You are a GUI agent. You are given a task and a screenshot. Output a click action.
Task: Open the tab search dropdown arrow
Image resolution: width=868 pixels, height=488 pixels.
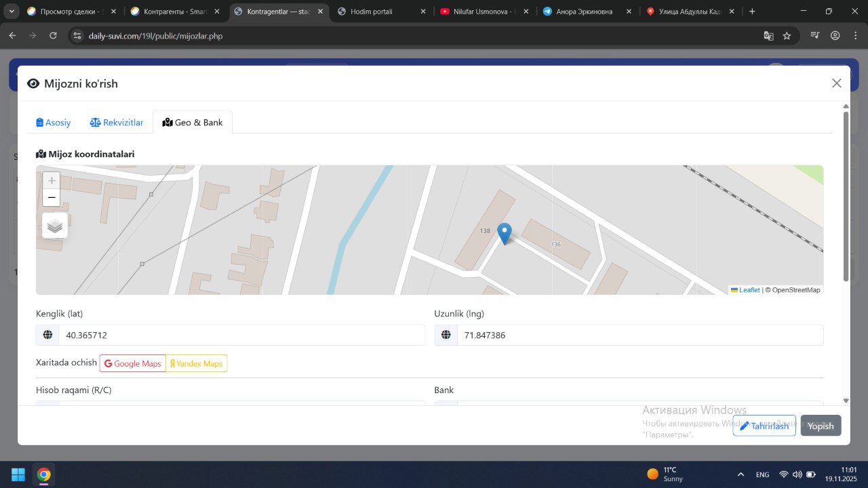click(12, 12)
